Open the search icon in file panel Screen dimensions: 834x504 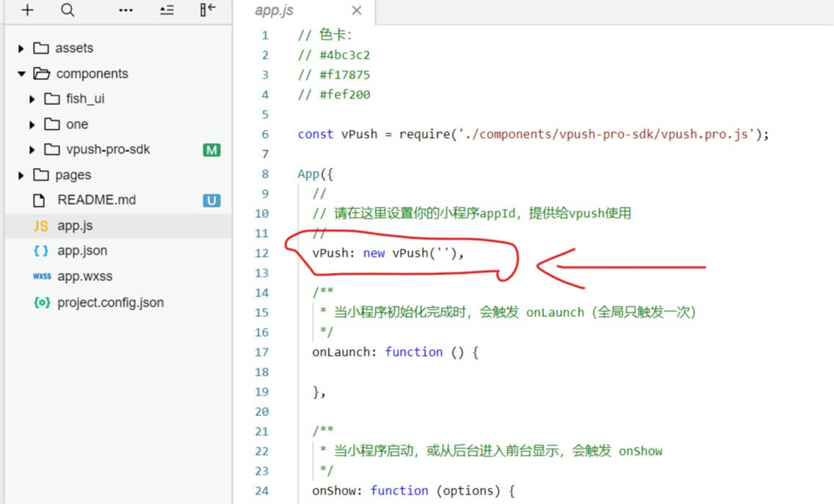(x=68, y=10)
